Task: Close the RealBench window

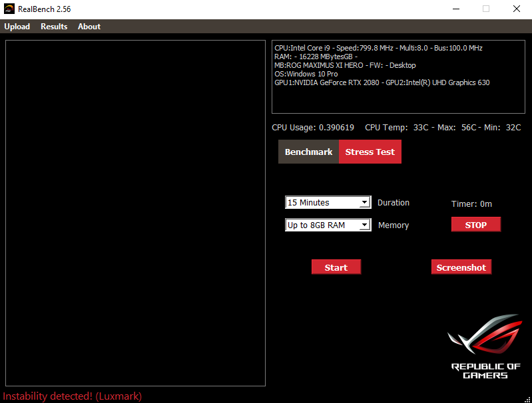Action: tap(516, 9)
